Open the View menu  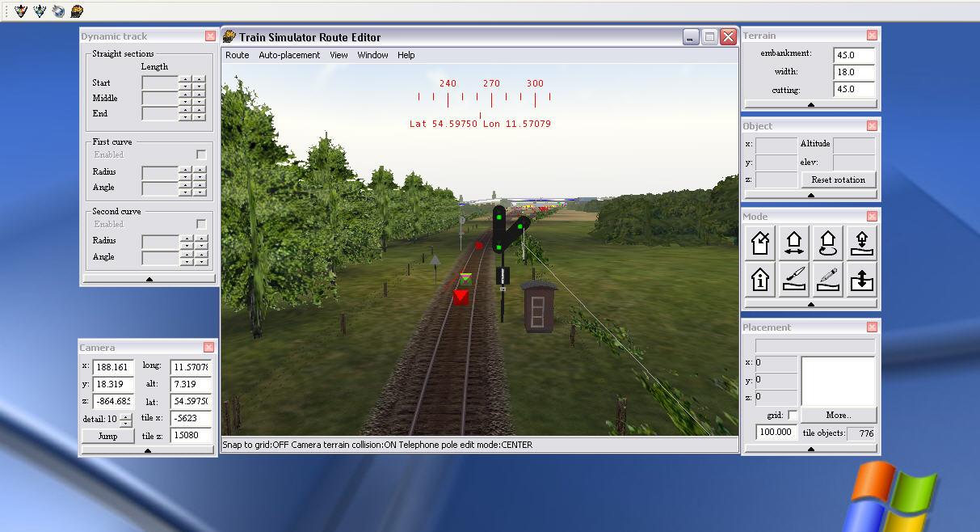tap(339, 55)
